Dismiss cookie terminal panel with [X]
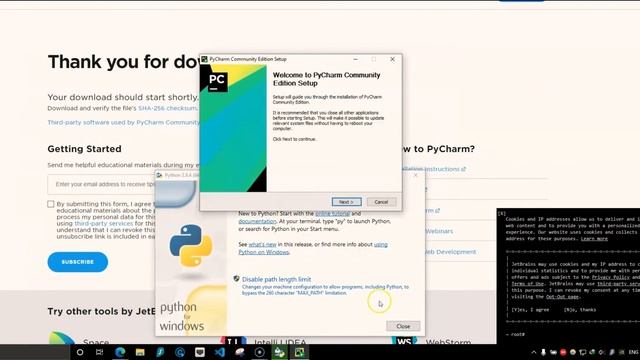 [x=502, y=213]
